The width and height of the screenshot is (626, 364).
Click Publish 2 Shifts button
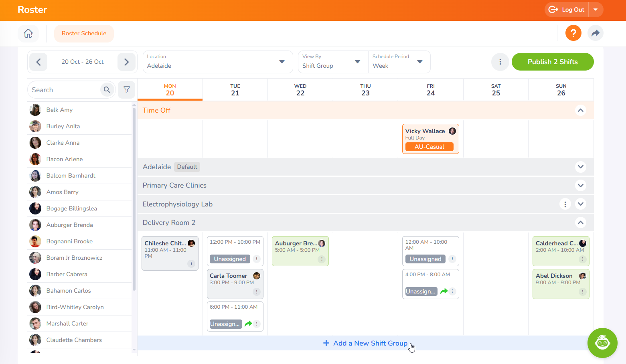point(552,62)
